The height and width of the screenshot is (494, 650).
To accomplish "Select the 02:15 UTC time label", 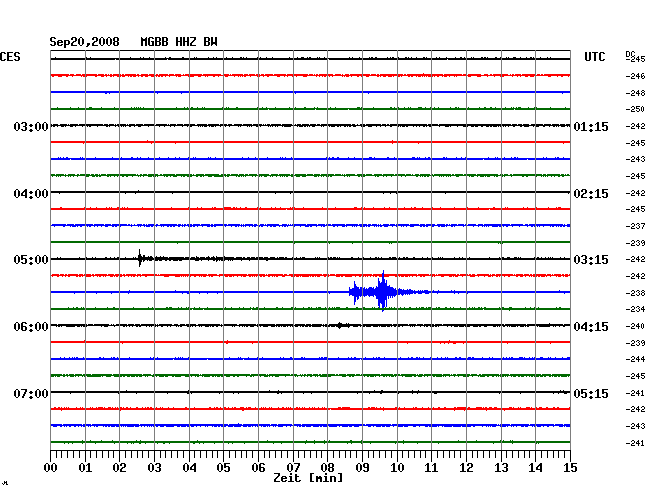I will point(591,194).
